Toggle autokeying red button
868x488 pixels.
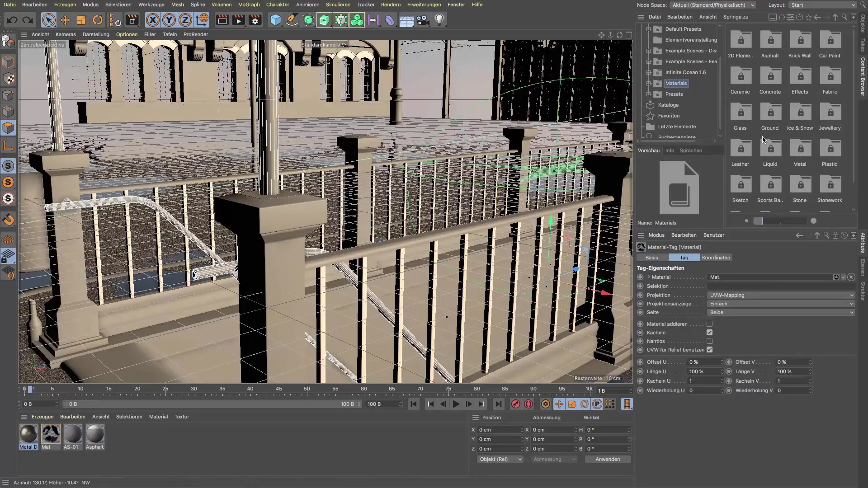pos(528,404)
